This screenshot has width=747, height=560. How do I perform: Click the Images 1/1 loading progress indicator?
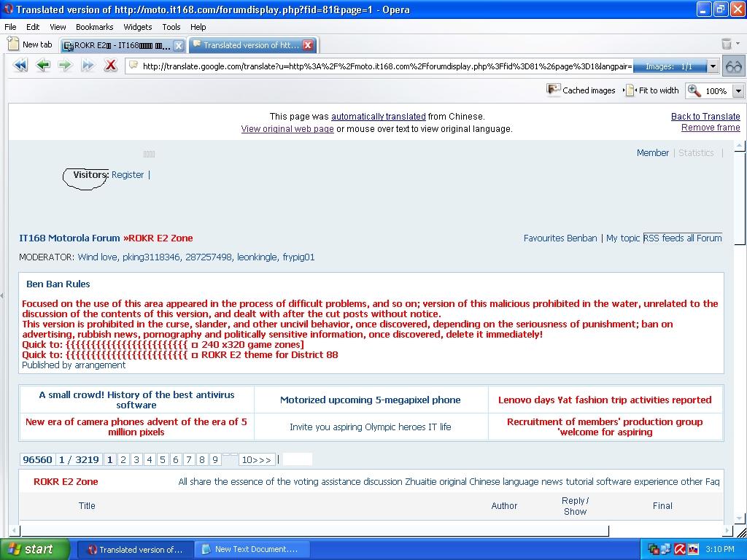click(670, 66)
